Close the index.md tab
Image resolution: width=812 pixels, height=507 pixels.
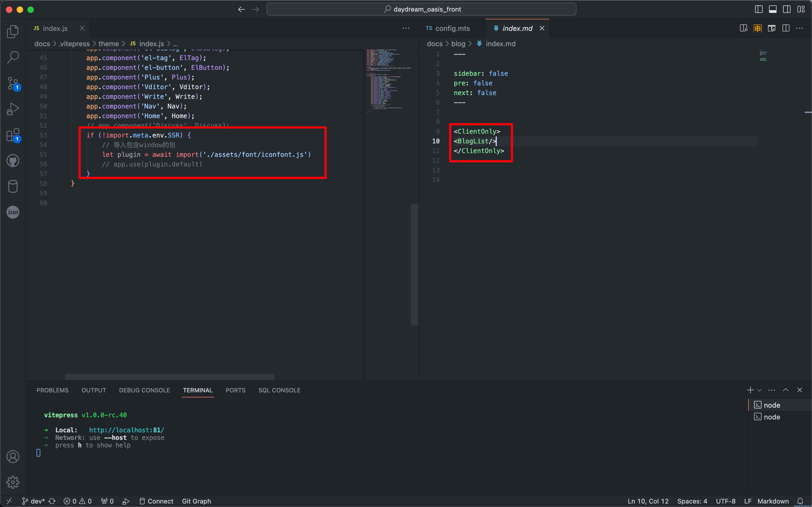pos(542,28)
